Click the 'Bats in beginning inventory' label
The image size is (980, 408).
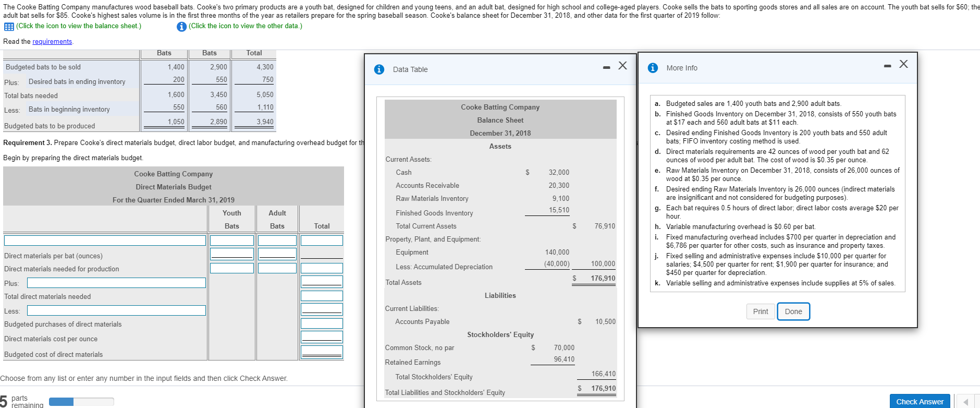(69, 110)
